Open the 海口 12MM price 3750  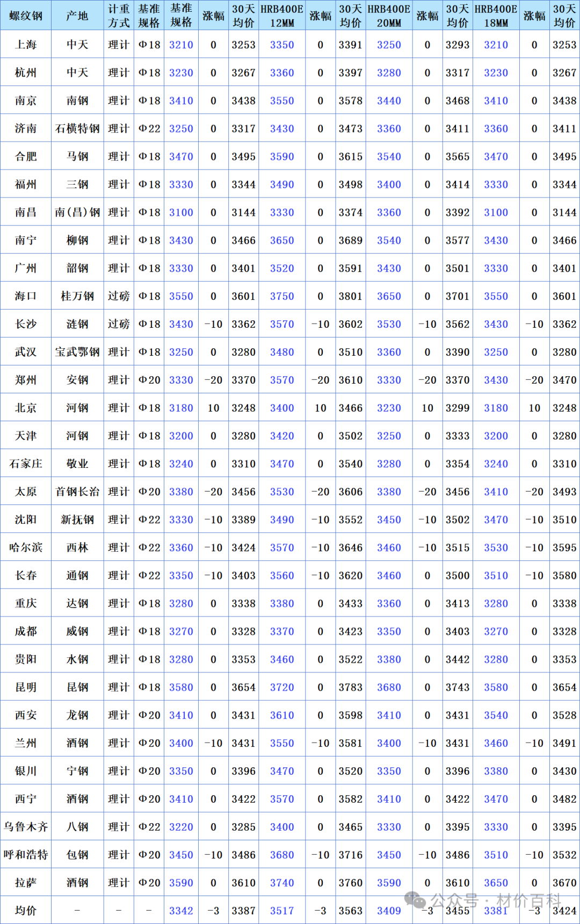(x=282, y=296)
